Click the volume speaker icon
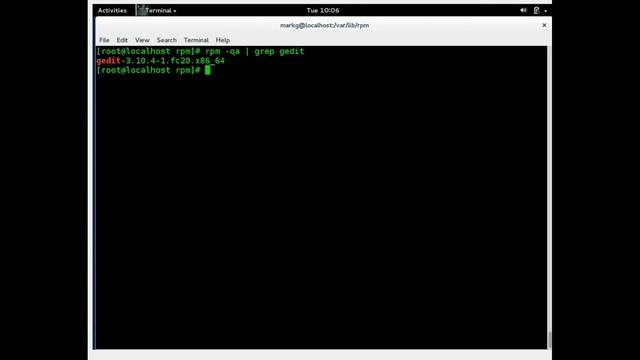Screen dimensions: 640x360 (523, 11)
